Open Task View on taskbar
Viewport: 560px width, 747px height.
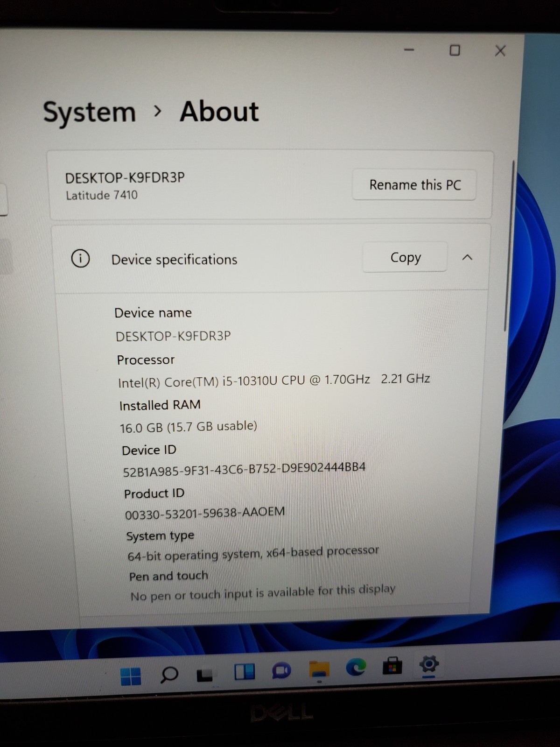point(205,675)
